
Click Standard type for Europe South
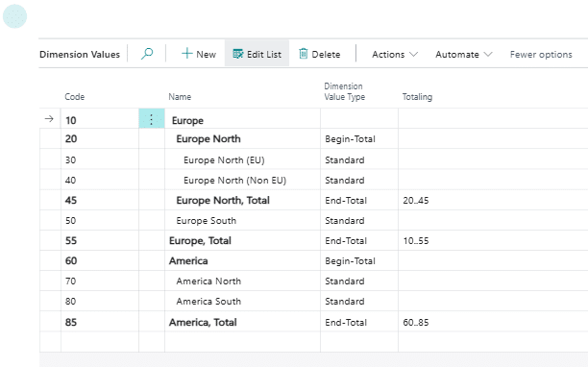(359, 220)
